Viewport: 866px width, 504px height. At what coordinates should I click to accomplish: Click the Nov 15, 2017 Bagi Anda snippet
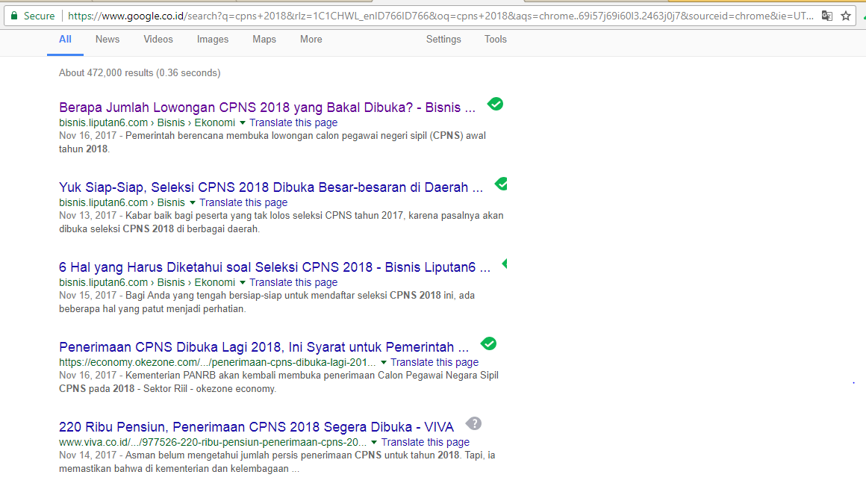pyautogui.click(x=267, y=302)
